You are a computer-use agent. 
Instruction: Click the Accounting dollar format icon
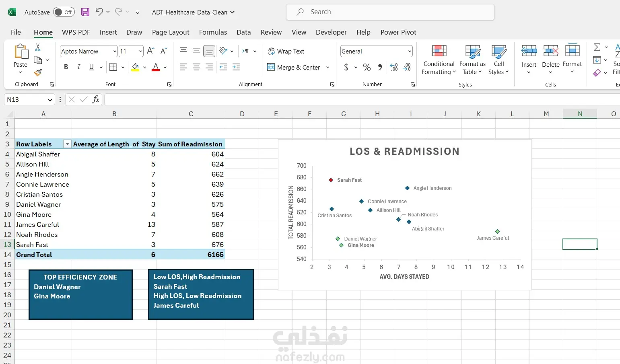coord(346,67)
